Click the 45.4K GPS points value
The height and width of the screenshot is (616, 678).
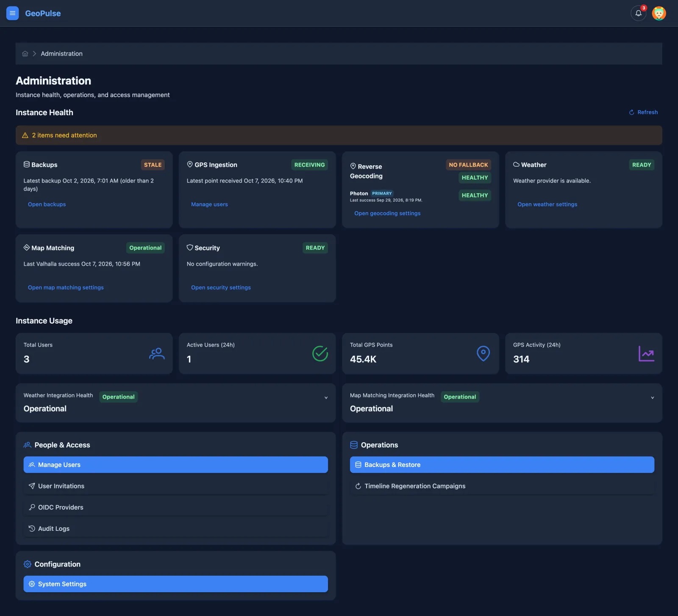[x=363, y=359]
